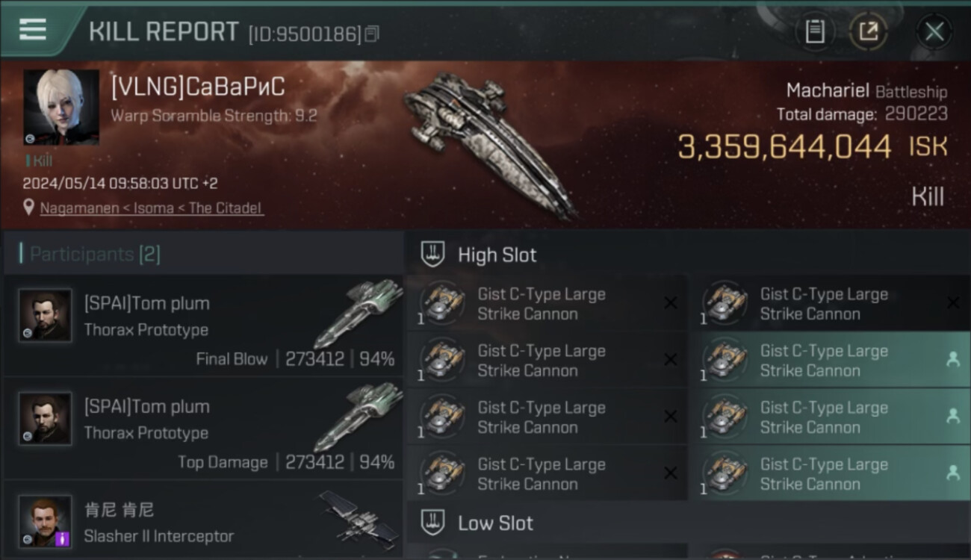Open the clipboard notes icon
Image resolution: width=971 pixels, height=560 pixels.
coord(815,31)
